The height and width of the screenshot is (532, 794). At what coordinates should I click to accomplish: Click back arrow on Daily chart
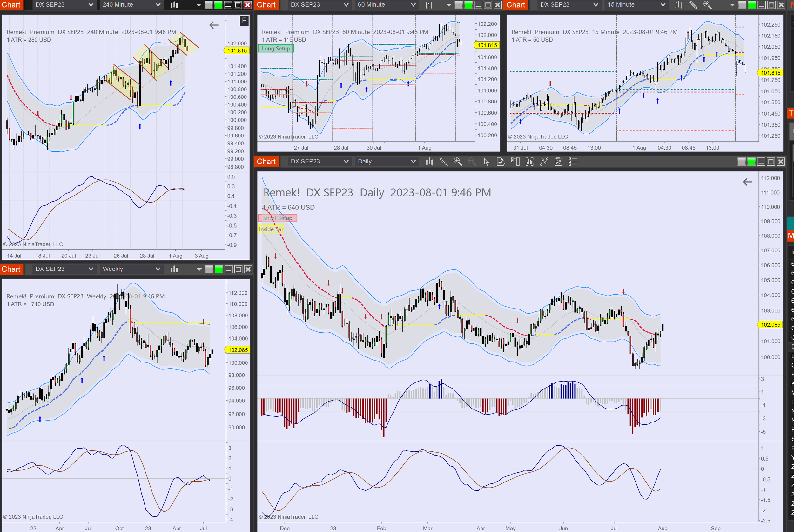click(x=747, y=182)
